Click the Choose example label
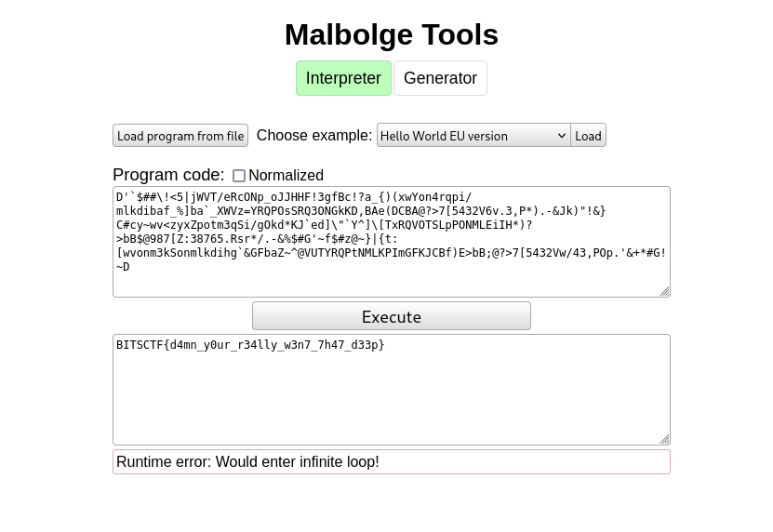 point(313,136)
